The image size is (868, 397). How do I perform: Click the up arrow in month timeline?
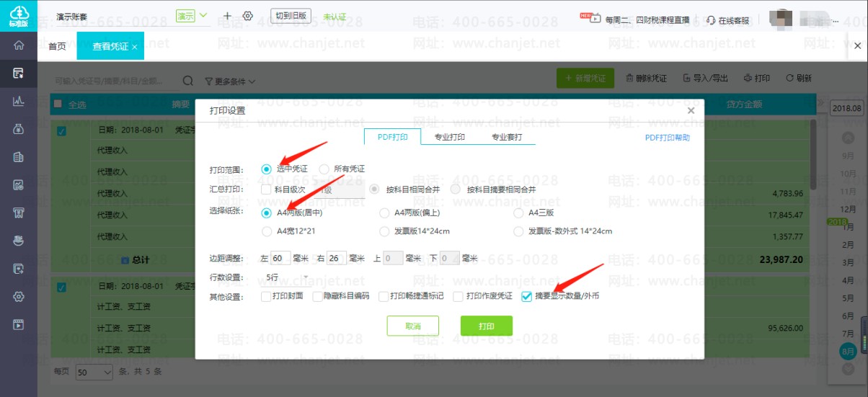tap(849, 138)
